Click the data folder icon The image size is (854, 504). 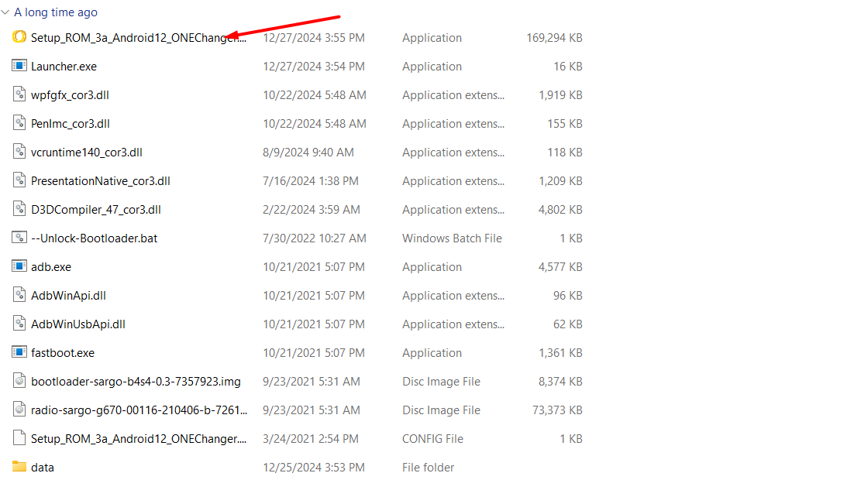point(19,467)
